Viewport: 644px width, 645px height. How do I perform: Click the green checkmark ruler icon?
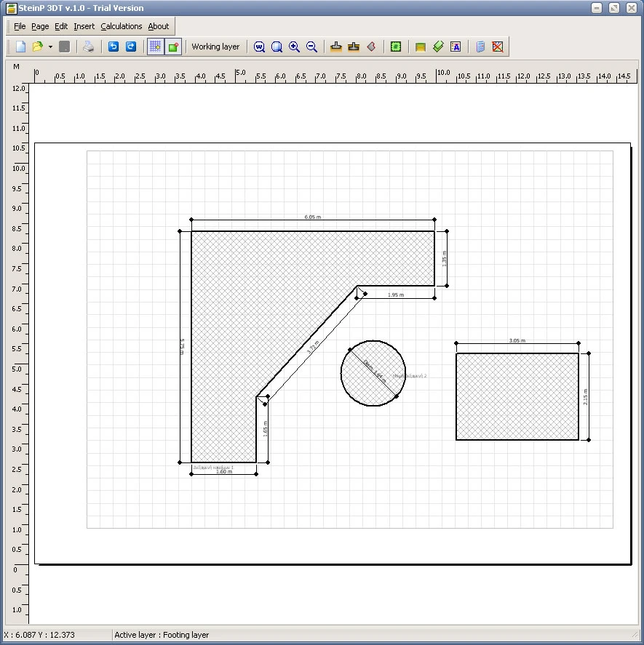(438, 47)
